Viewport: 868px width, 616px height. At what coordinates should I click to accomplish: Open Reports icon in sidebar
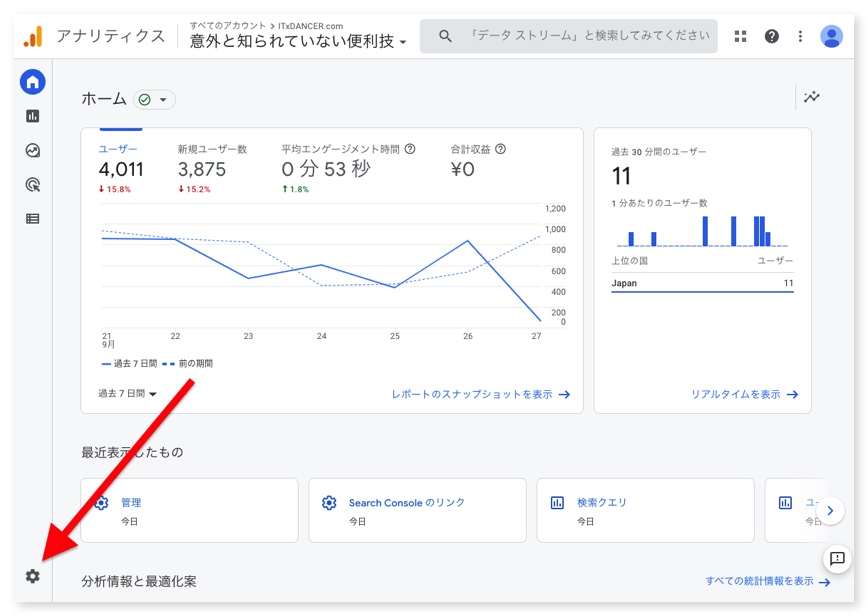(x=33, y=116)
